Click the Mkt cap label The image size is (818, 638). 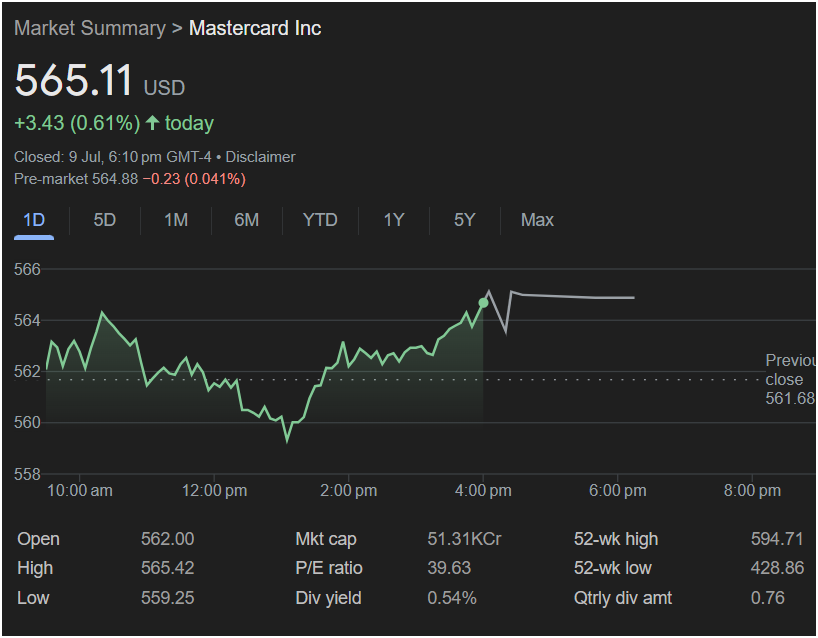point(326,539)
